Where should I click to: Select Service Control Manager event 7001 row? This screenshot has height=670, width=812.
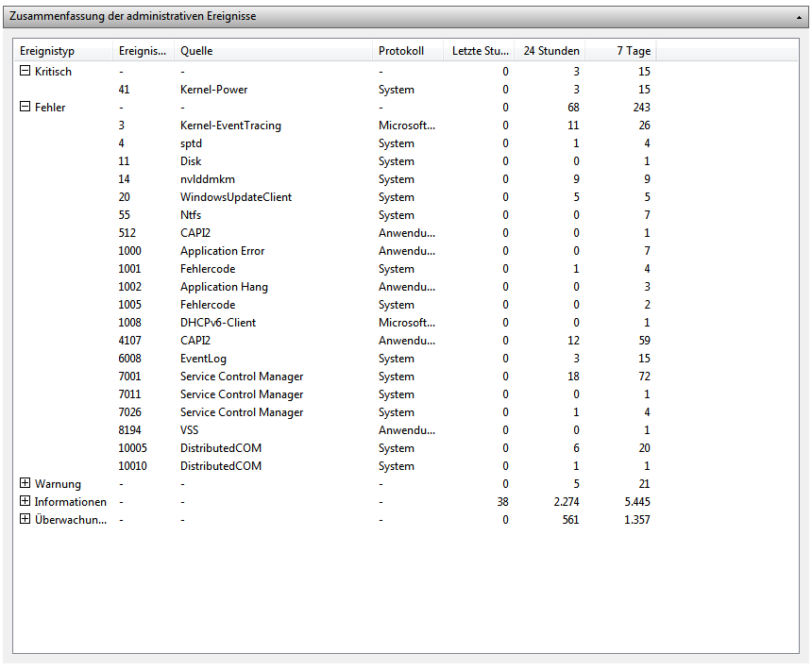click(x=335, y=377)
